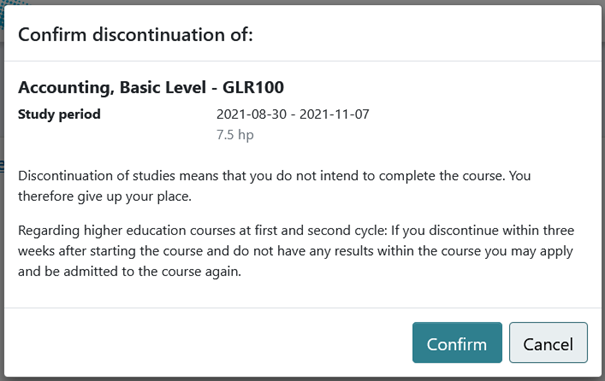Image resolution: width=605 pixels, height=381 pixels.
Task: Select the "Accounting, Basic Level" course title
Action: pos(112,88)
